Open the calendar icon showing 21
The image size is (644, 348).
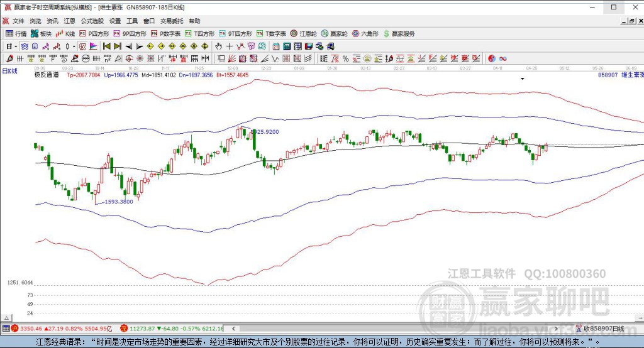[276, 46]
